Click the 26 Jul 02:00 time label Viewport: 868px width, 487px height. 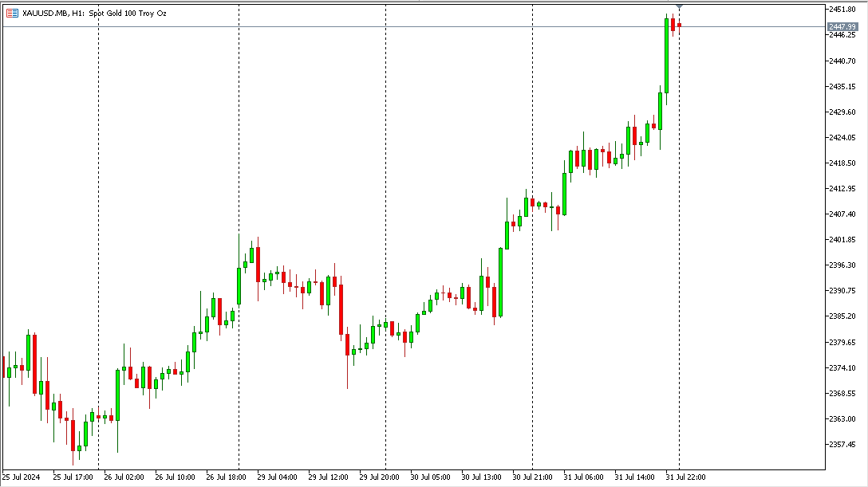[124, 477]
